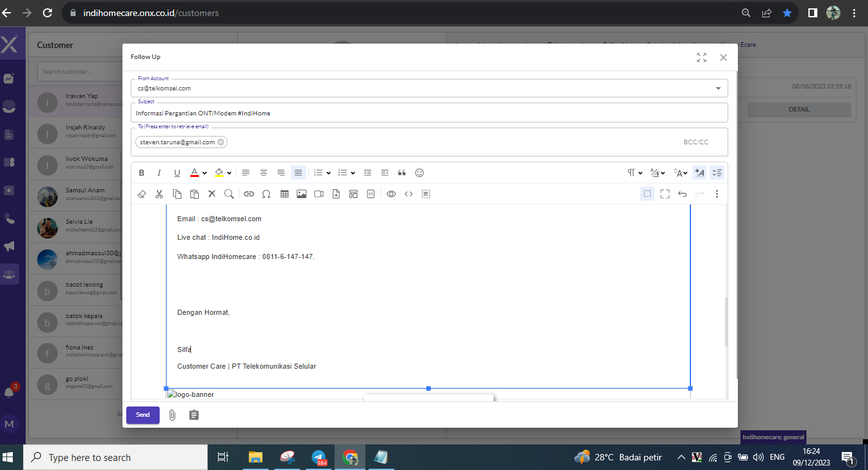Open the megaphone broadcast icon in sidebar
The image size is (868, 470).
click(x=10, y=246)
